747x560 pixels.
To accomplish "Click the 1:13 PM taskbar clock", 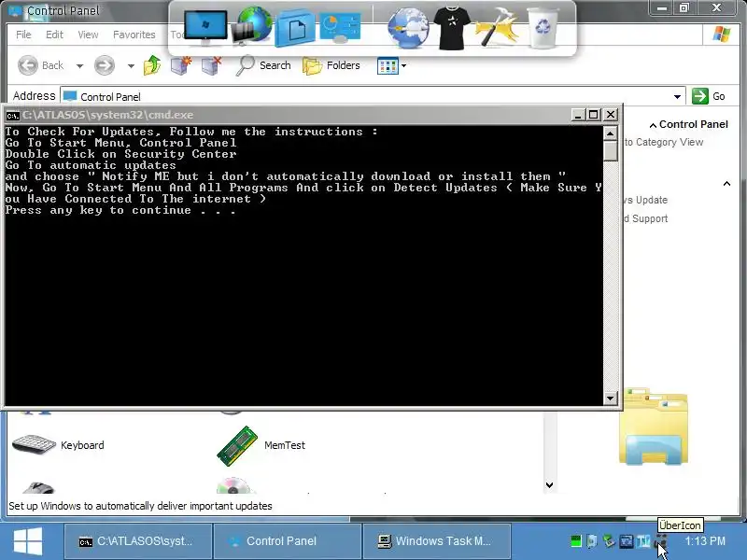I will pyautogui.click(x=705, y=541).
